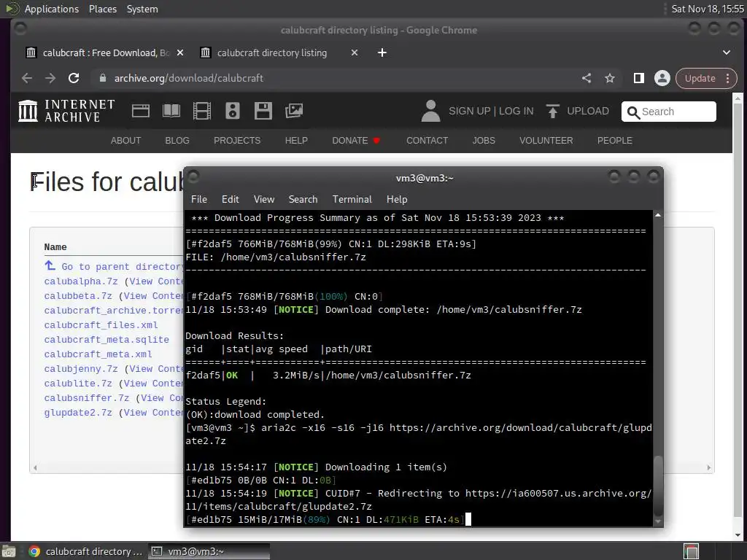Switch to Chrome via taskbar button
The height and width of the screenshot is (560, 747).
[x=86, y=551]
